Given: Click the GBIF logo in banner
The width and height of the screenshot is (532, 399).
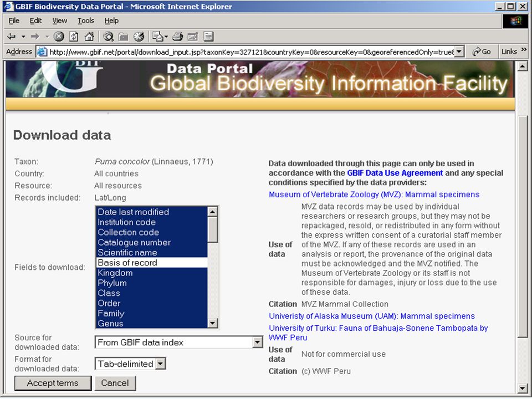Looking at the screenshot, I should click(x=73, y=78).
